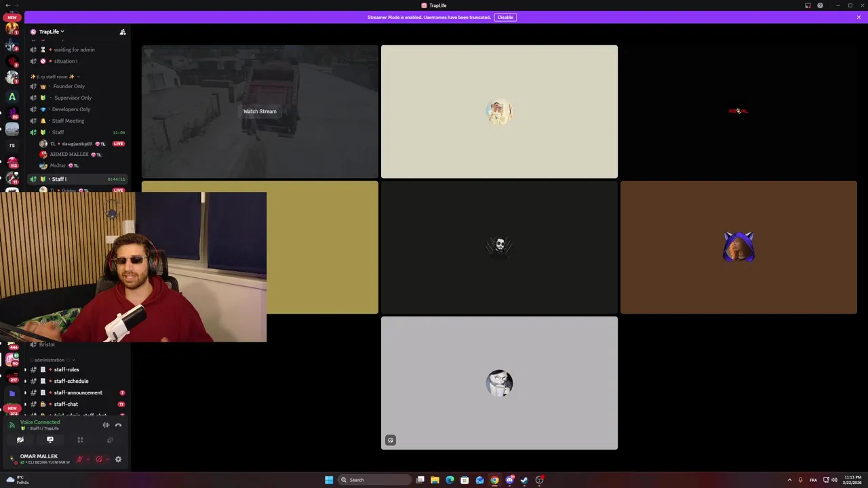Image resolution: width=868 pixels, height=488 pixels.
Task: Disconnect from voice with hang-up icon
Action: pos(118,425)
